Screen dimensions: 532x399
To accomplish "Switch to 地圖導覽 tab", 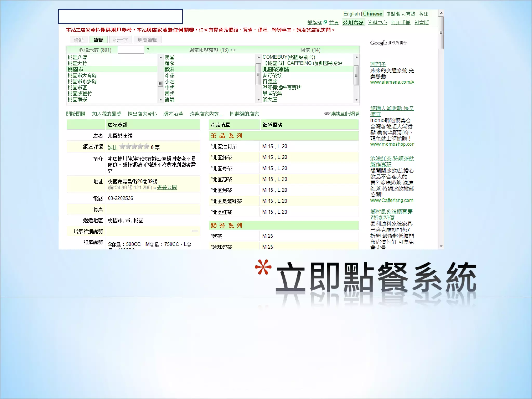I will pos(147,40).
